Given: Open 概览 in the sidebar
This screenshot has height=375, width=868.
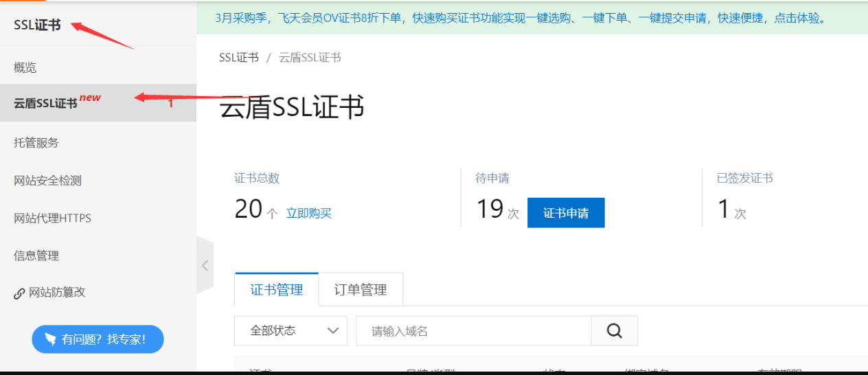Looking at the screenshot, I should [x=25, y=67].
